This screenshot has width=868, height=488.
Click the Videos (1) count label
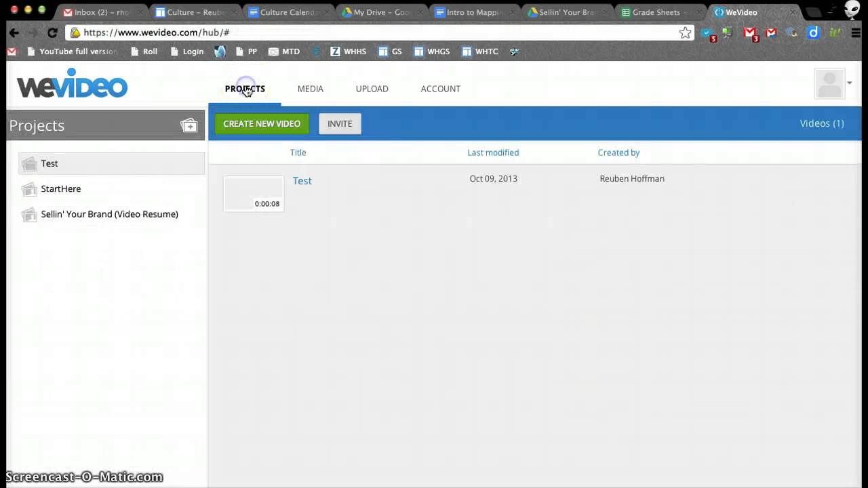click(822, 123)
